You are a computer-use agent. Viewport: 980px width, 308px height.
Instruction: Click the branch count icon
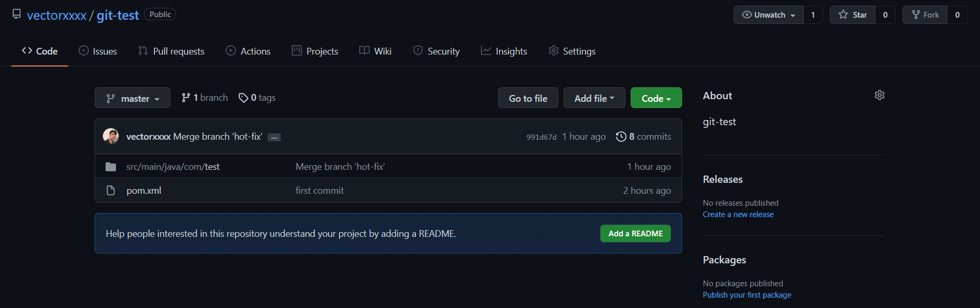(x=186, y=98)
